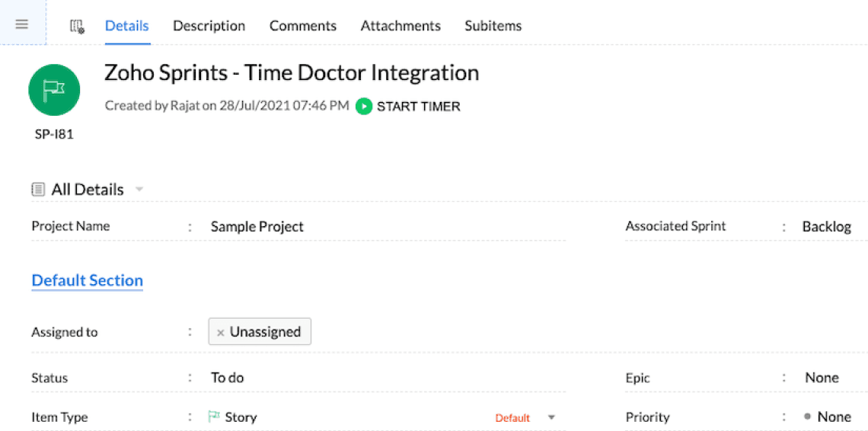Click the Assigned to Unassigned field
This screenshot has width=868, height=431.
[x=266, y=332]
